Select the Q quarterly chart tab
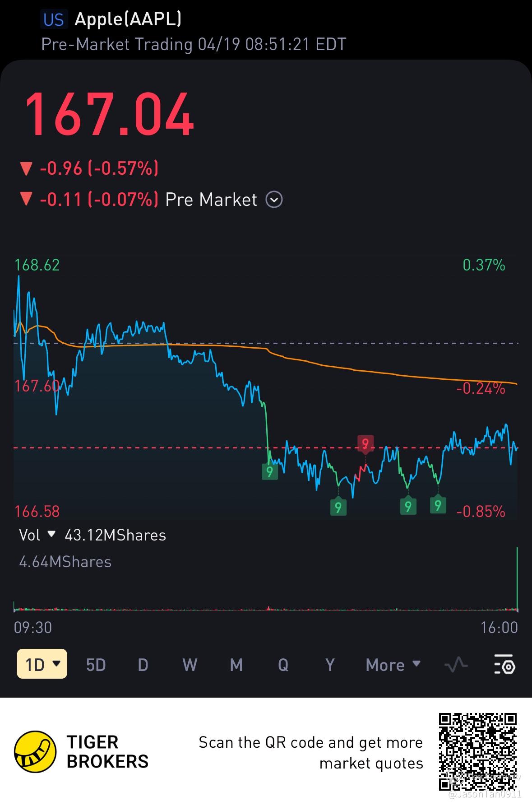 [x=283, y=665]
